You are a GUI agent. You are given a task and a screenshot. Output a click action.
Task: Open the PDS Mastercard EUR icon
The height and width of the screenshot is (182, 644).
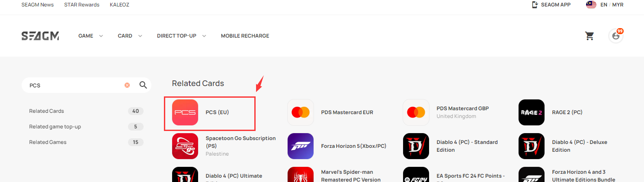click(x=301, y=112)
